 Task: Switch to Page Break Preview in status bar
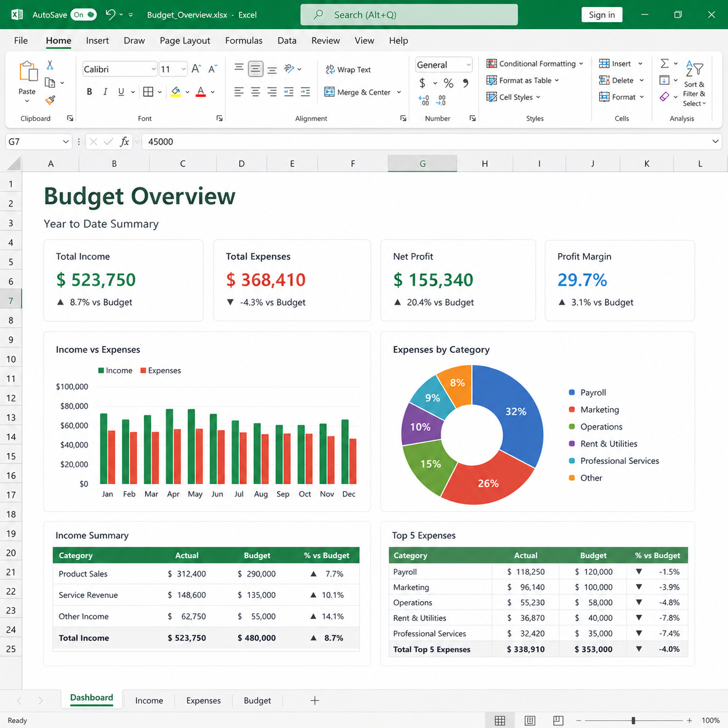(x=558, y=720)
